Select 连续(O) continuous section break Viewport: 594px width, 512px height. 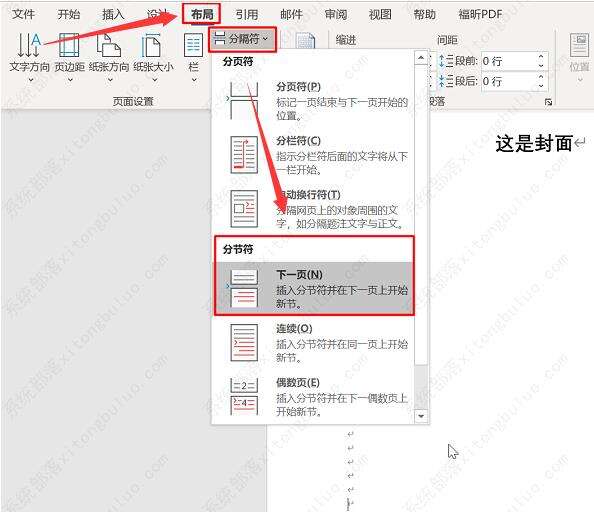click(x=313, y=343)
